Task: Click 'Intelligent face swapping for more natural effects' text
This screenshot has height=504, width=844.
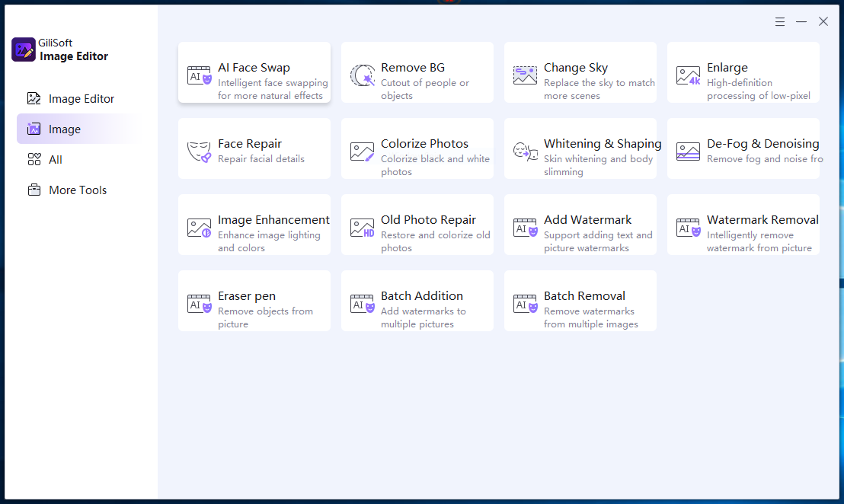Action: point(273,89)
